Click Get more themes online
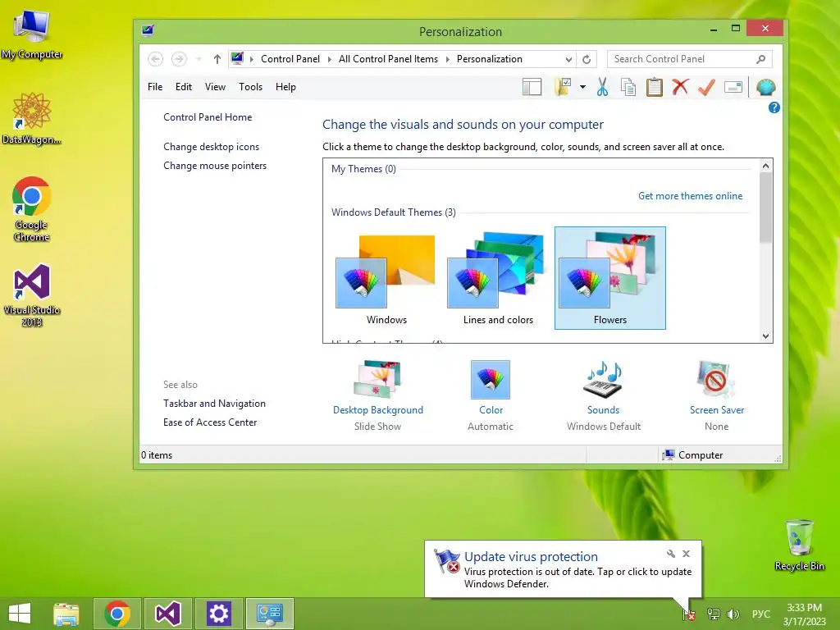The image size is (840, 630). pos(690,196)
